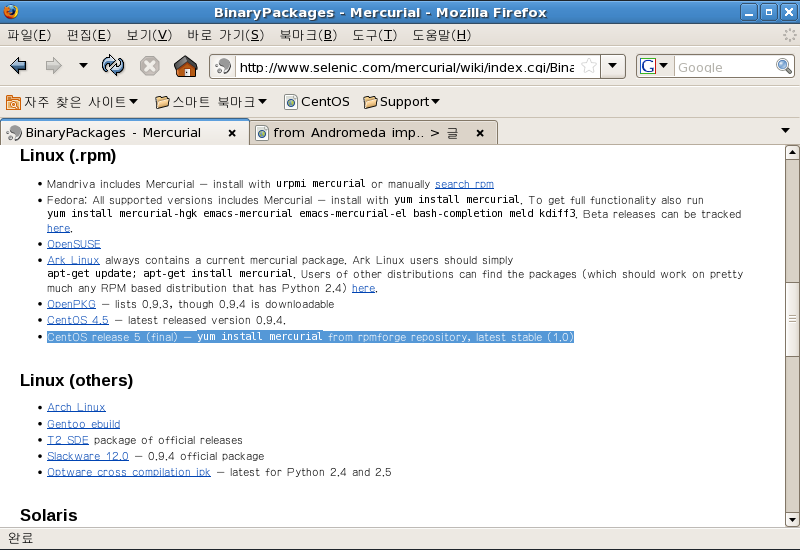Click the greyed Forward arrow button
The width and height of the screenshot is (800, 550).
click(53, 66)
